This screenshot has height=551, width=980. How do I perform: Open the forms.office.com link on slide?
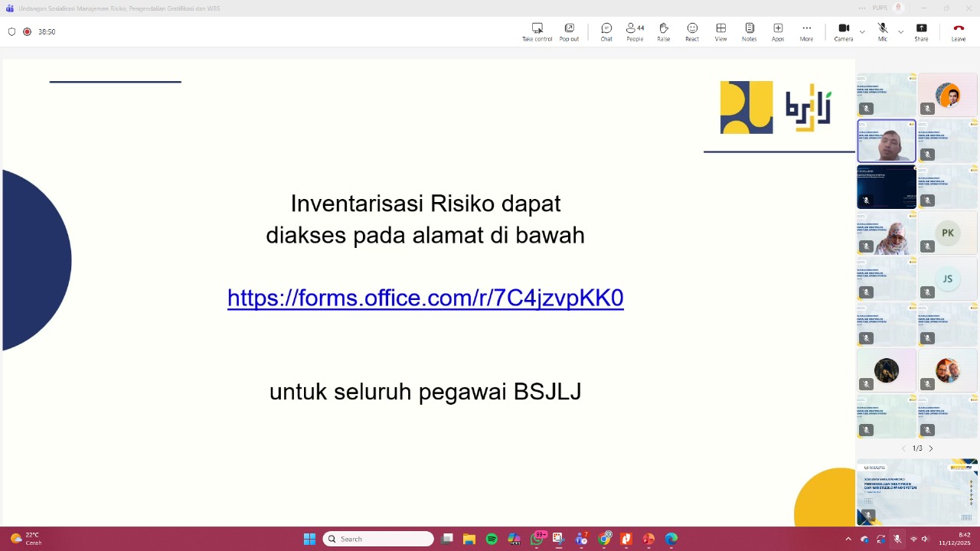pyautogui.click(x=425, y=298)
